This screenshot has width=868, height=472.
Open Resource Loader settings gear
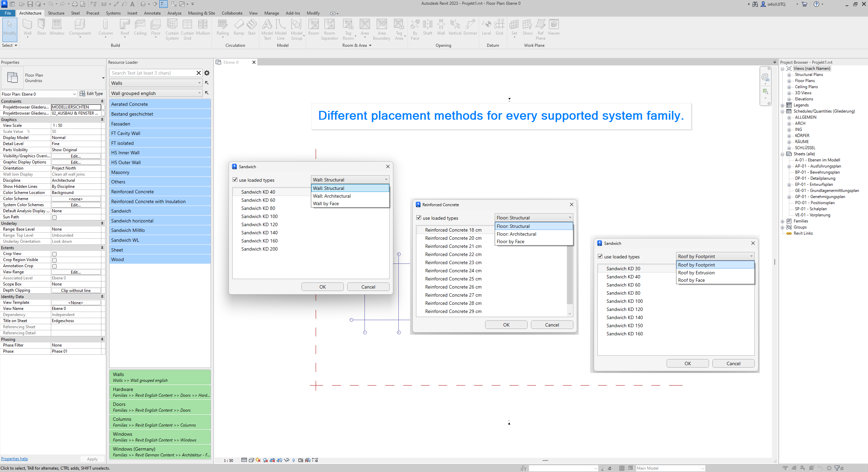(x=207, y=73)
